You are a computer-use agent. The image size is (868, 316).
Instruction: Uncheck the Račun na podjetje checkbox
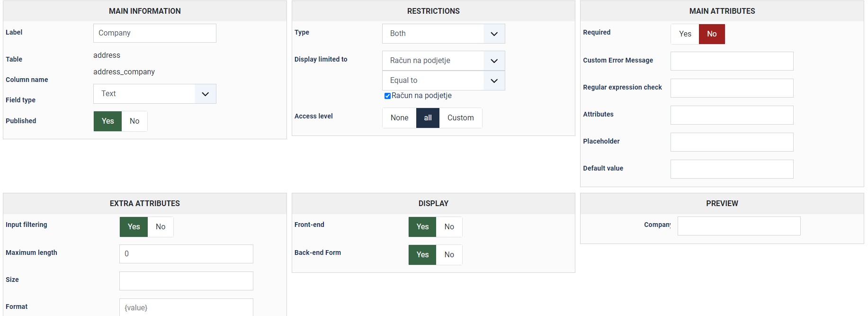[x=387, y=96]
